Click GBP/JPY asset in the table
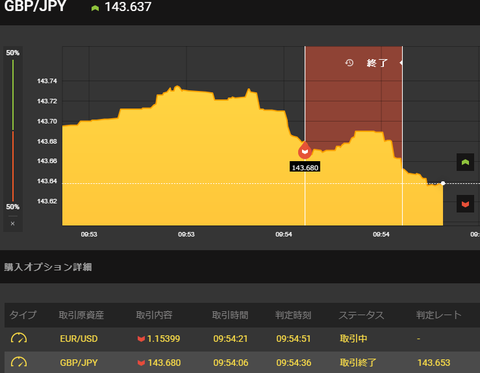 pyautogui.click(x=79, y=363)
